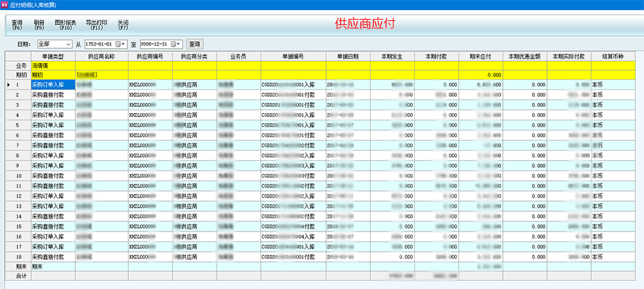This screenshot has width=644, height=289.
Task: Click the 期末应付 column header
Action: click(x=481, y=57)
